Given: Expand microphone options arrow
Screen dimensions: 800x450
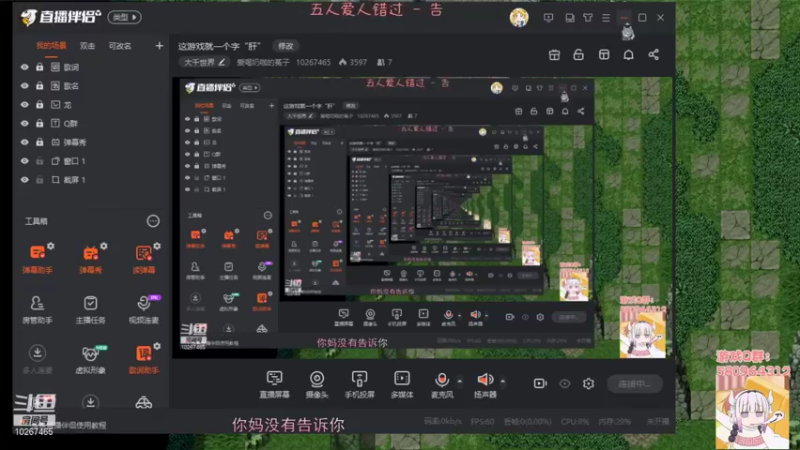Looking at the screenshot, I should pyautogui.click(x=460, y=381).
